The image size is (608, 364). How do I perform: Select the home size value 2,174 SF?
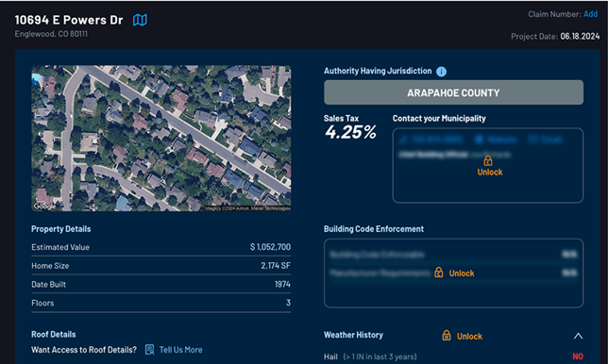(x=276, y=266)
